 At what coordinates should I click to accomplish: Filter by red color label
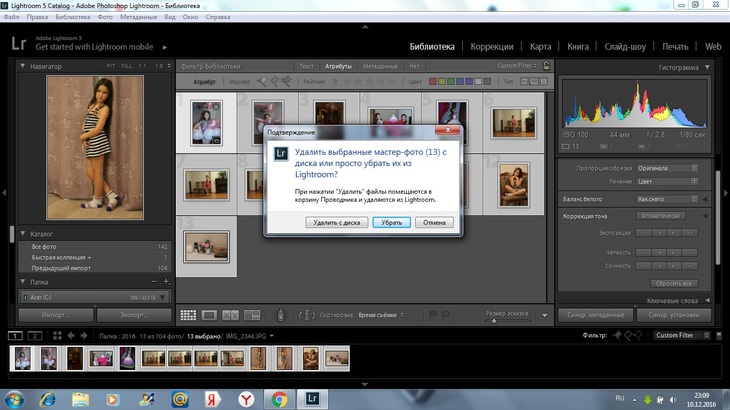click(x=433, y=81)
